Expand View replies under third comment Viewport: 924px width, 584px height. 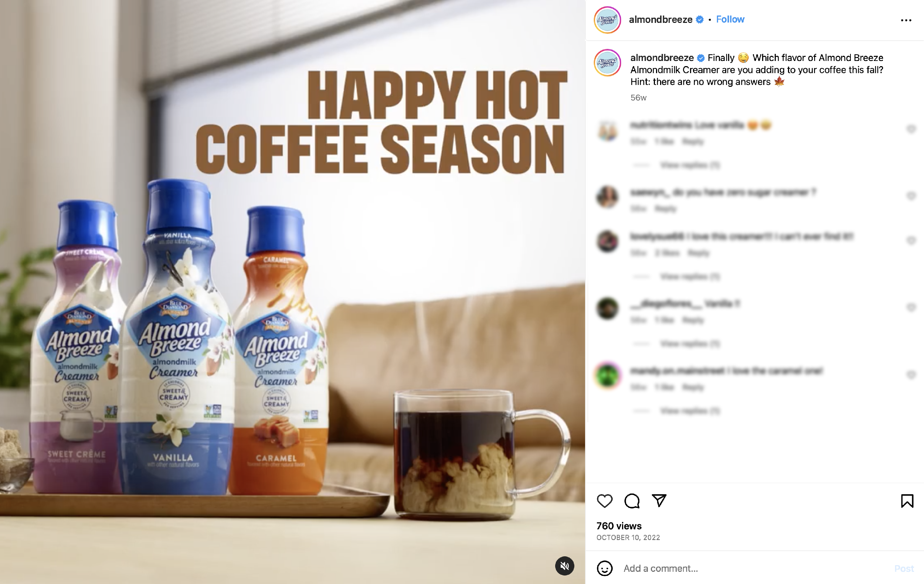[690, 276]
